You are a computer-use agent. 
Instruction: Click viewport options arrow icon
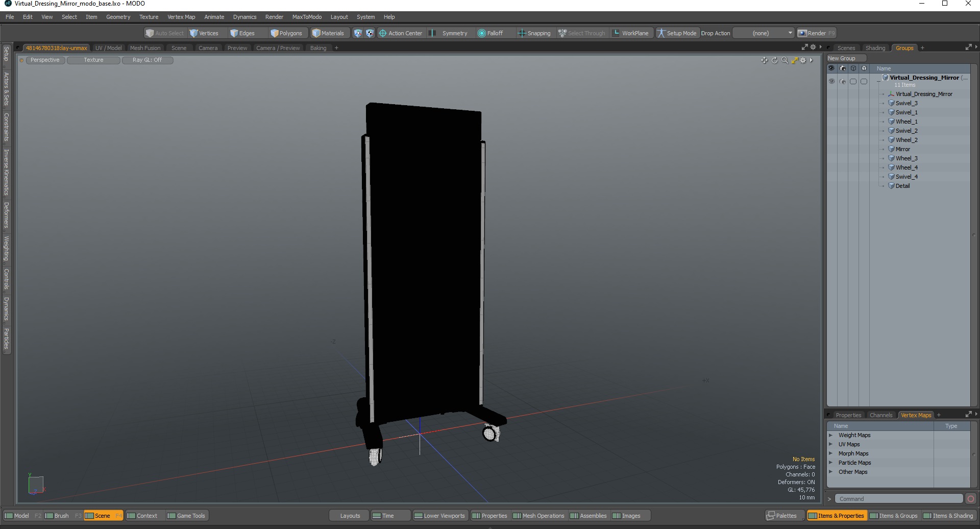click(x=811, y=60)
